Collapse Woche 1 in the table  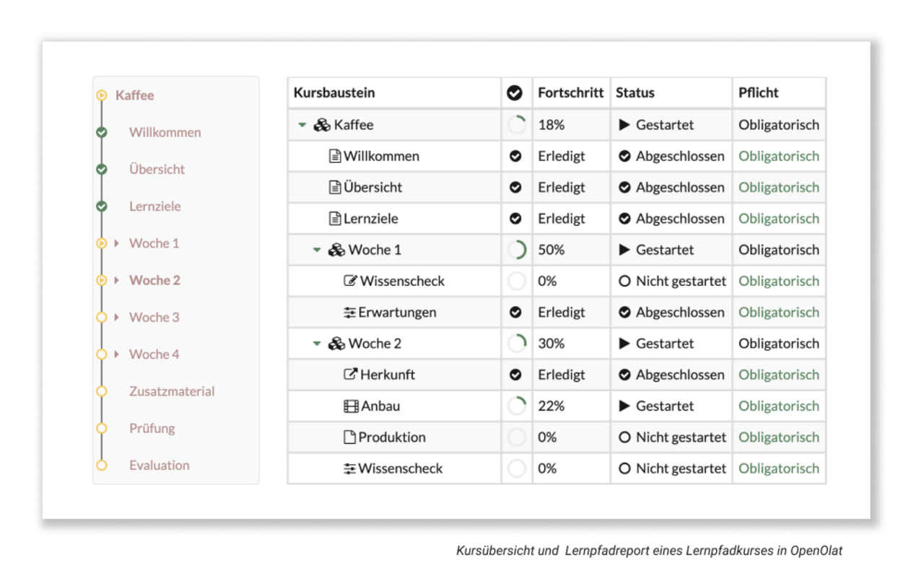tap(317, 250)
